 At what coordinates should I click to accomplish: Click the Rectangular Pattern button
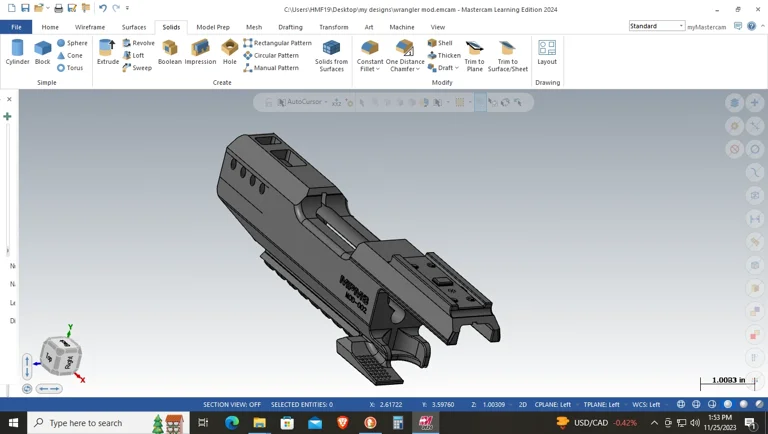(x=277, y=43)
